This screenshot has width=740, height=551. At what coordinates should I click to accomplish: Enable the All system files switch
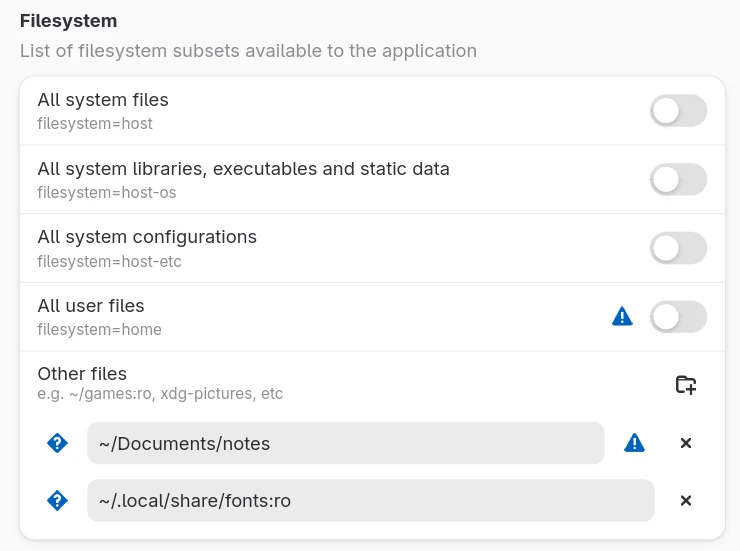pos(678,111)
